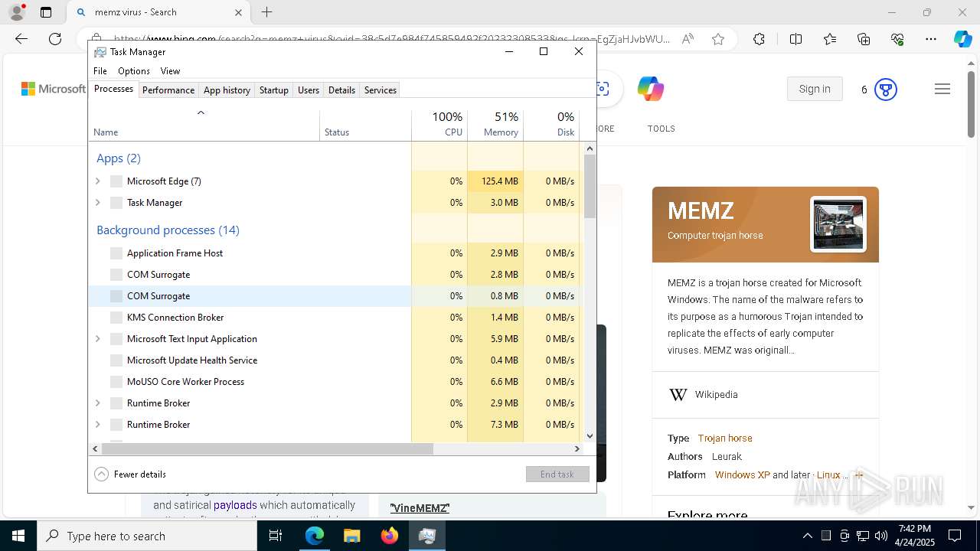Open the Windows XP platform link

pyautogui.click(x=743, y=475)
